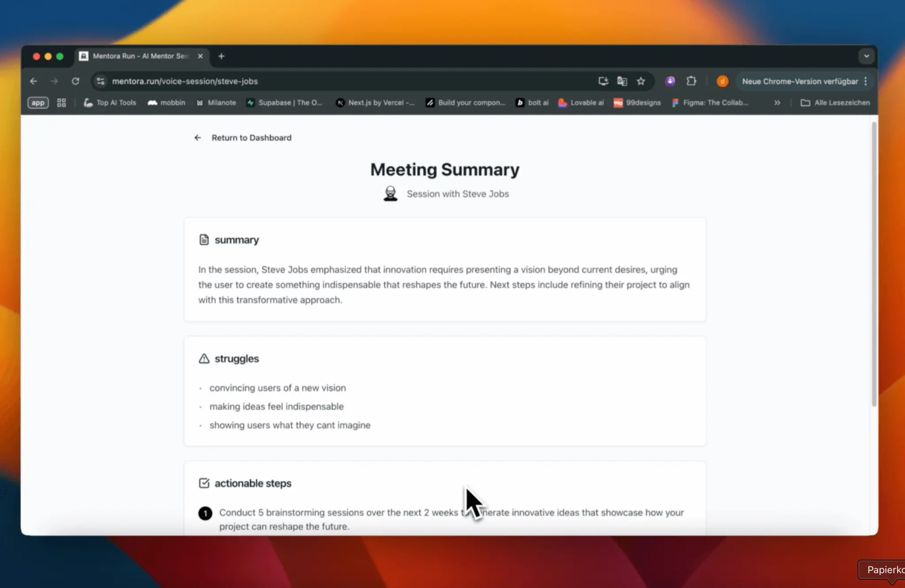The height and width of the screenshot is (588, 905).
Task: Click the page vertical scrollbar
Action: pos(874,264)
